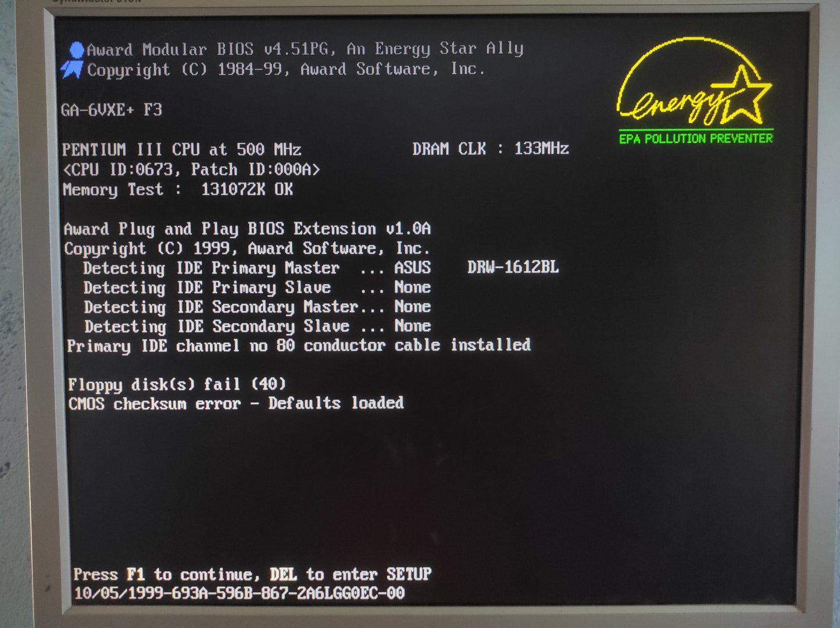The height and width of the screenshot is (628, 840).
Task: Select the "CMOS checksum error - Defaults loaded" message
Action: pos(236,403)
